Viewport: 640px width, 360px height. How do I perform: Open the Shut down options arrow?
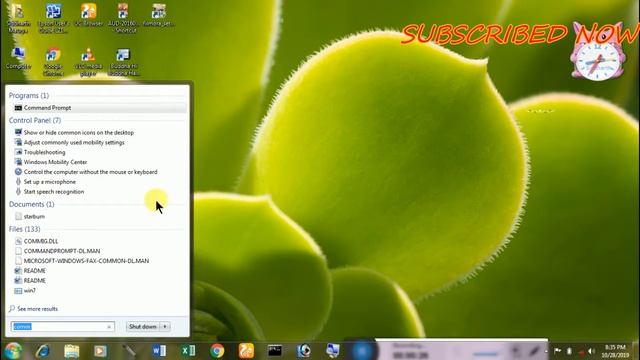pos(165,327)
